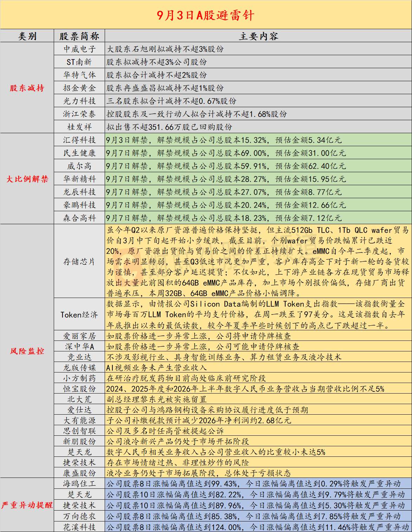Click text '大股东石旭刚拟减持不超3%股份'
The width and height of the screenshot is (412, 532).
(165, 49)
